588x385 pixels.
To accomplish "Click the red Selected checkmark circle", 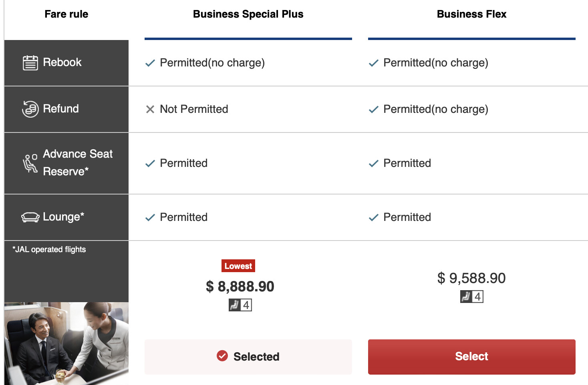I will point(222,356).
